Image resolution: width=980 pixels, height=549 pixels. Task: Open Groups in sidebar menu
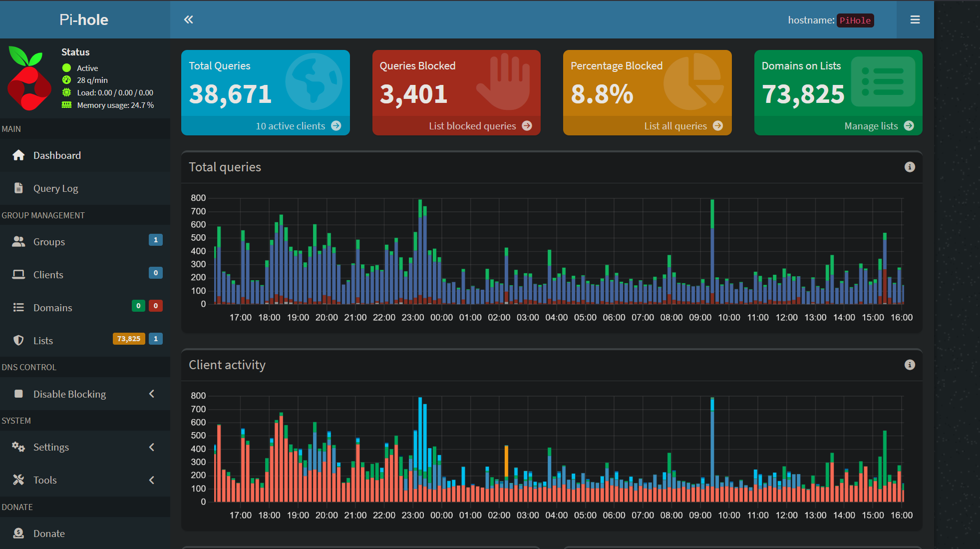coord(49,242)
